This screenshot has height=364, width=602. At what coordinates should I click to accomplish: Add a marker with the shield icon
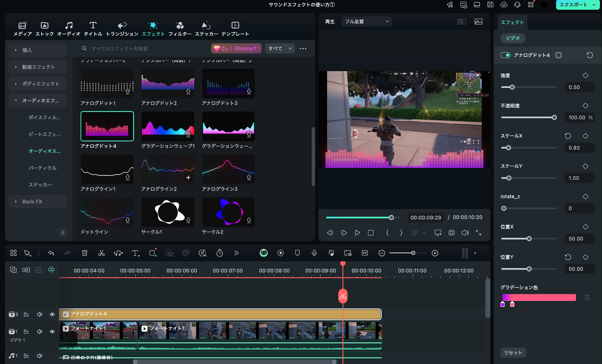click(297, 253)
